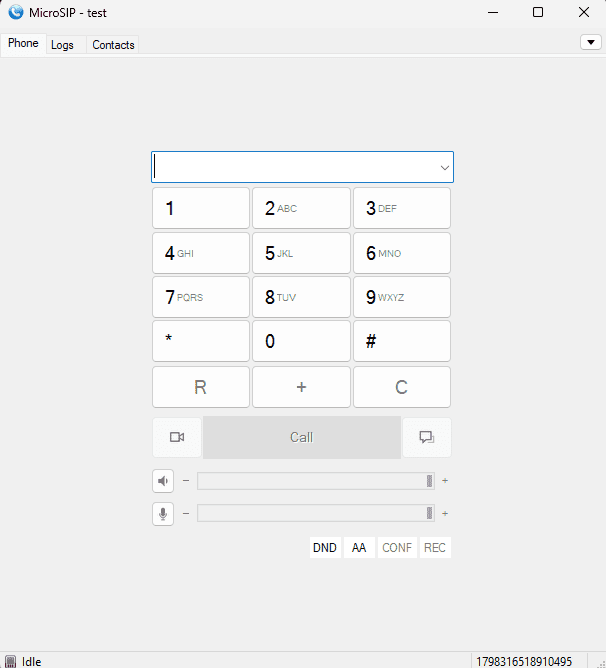
Task: Click the MicroSIP title bar logo
Action: tap(15, 13)
